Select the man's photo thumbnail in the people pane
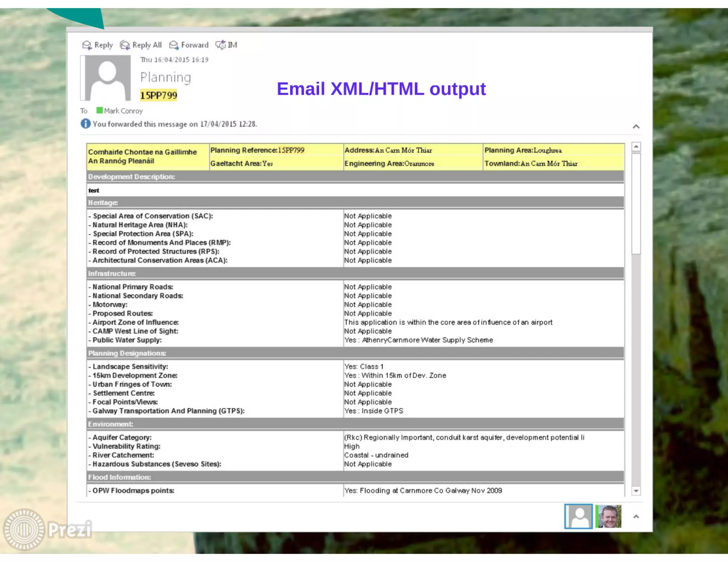This screenshot has height=562, width=728. point(608,516)
